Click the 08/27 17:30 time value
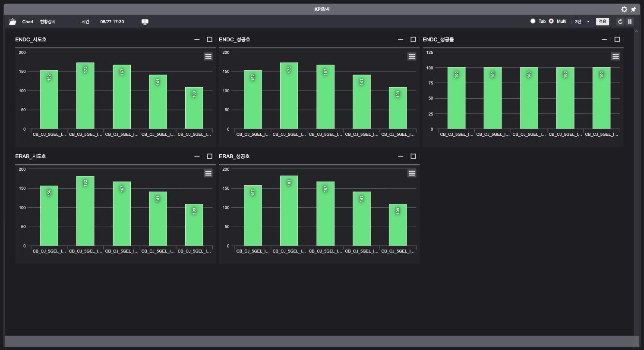The width and height of the screenshot is (644, 350). [x=112, y=22]
